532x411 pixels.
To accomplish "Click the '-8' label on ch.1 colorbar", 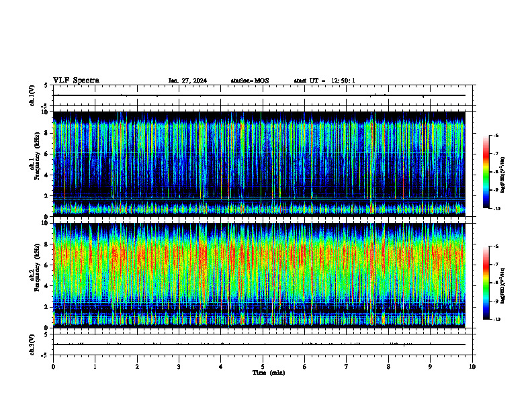I will click(496, 172).
